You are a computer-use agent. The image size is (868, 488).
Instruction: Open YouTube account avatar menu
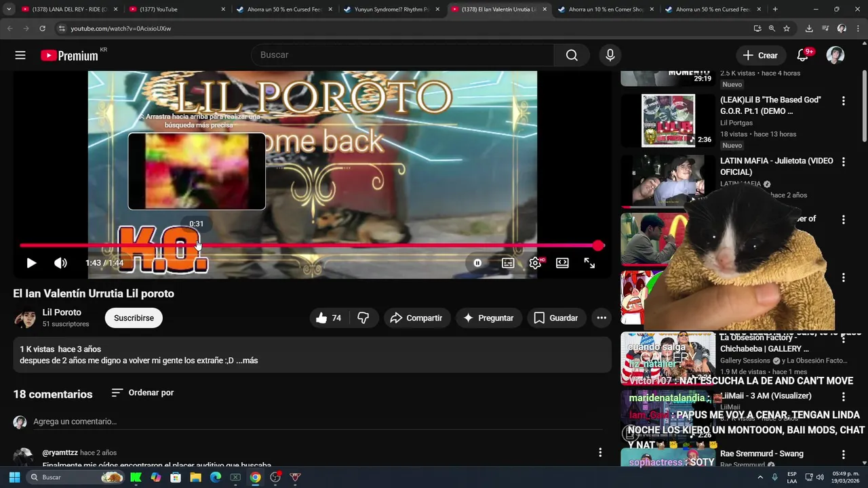tap(835, 56)
